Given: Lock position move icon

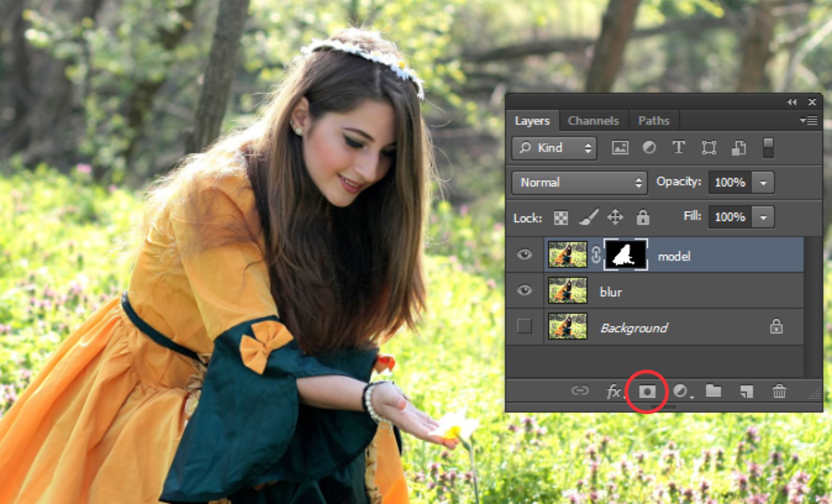Looking at the screenshot, I should [x=615, y=217].
